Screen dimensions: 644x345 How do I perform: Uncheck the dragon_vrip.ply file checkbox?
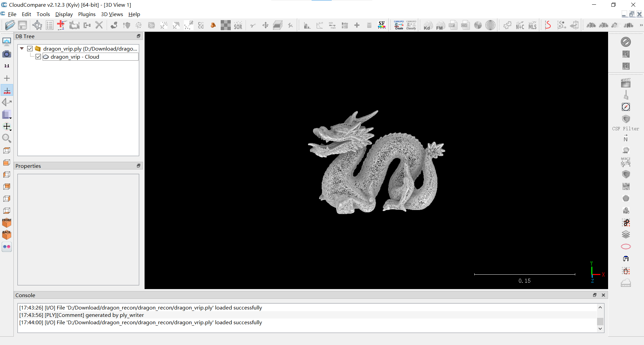coord(30,49)
